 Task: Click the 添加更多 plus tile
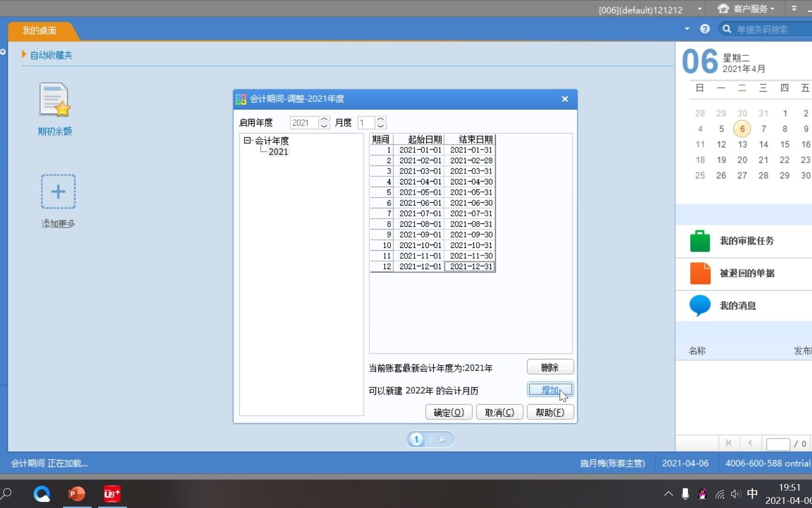tap(58, 191)
